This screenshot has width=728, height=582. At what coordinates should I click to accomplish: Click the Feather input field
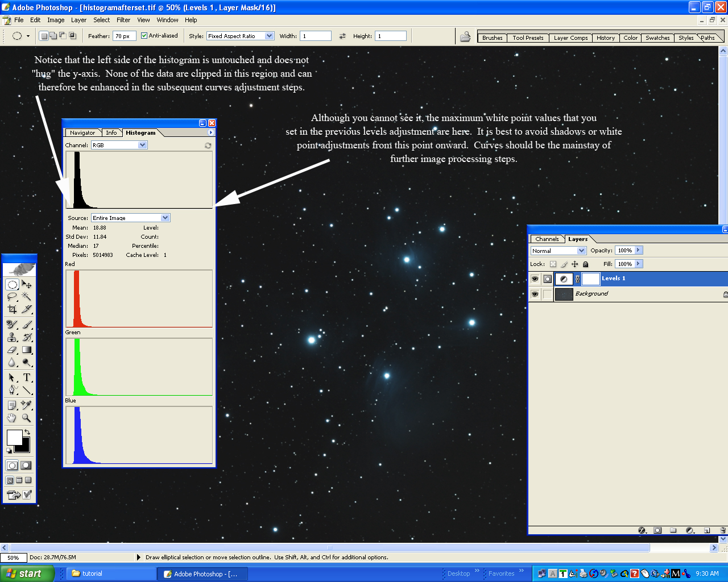tap(124, 36)
